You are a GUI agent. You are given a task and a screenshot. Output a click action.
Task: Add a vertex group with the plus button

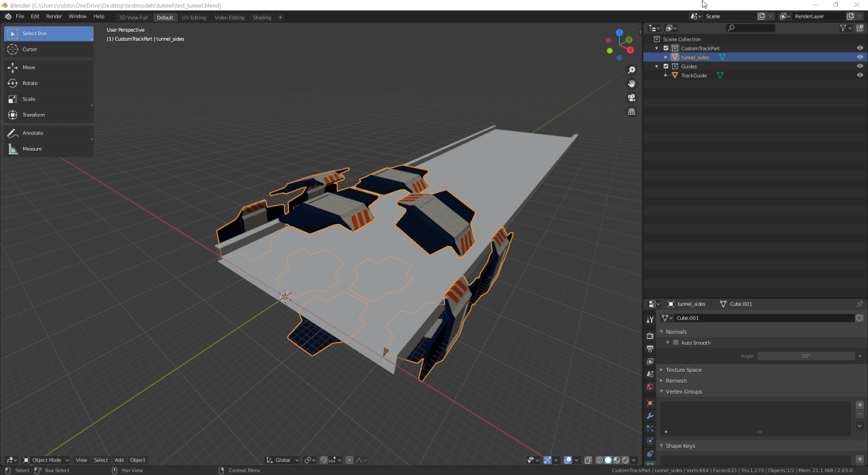click(860, 405)
